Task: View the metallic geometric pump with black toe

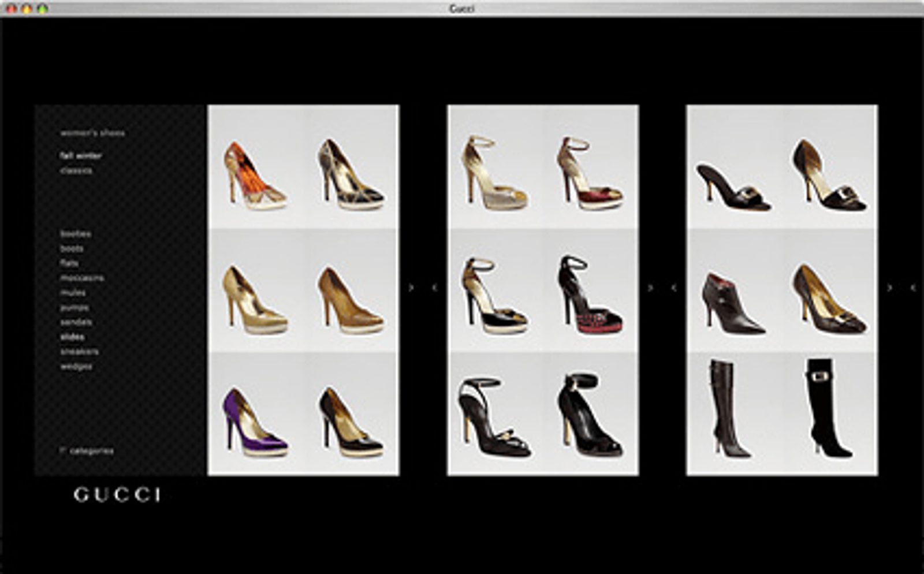Action: (x=351, y=174)
